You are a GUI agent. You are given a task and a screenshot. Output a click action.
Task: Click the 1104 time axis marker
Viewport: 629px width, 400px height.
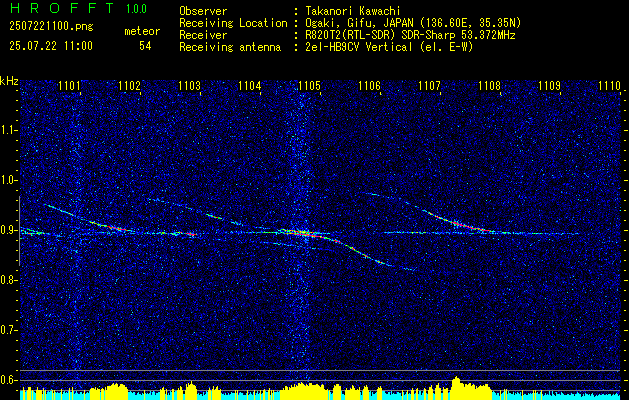250,85
